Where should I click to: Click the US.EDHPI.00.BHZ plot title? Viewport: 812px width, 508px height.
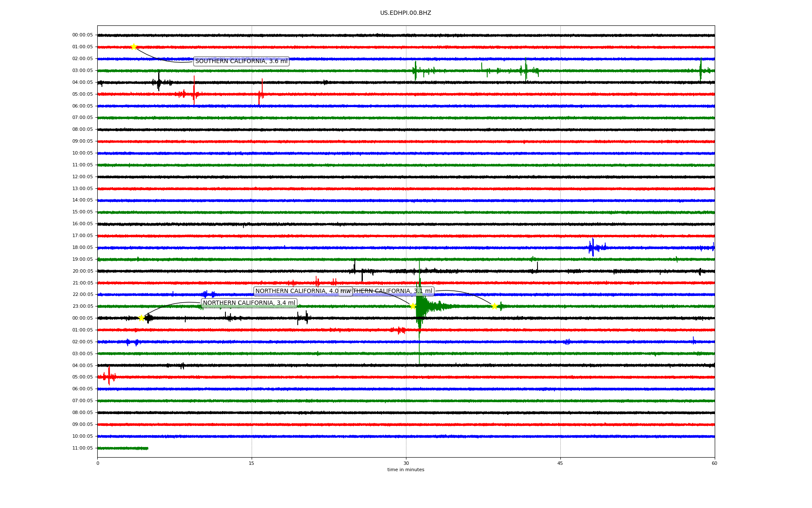(406, 13)
